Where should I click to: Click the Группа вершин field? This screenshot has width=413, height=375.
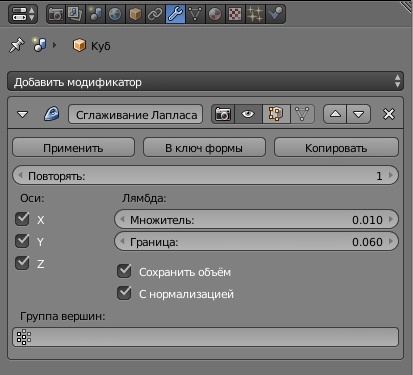[x=205, y=337]
